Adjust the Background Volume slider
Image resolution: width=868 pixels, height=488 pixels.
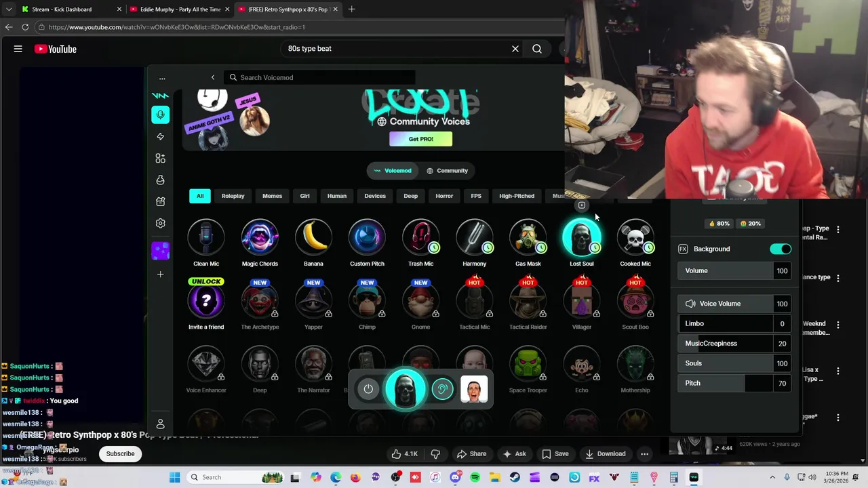tap(735, 270)
